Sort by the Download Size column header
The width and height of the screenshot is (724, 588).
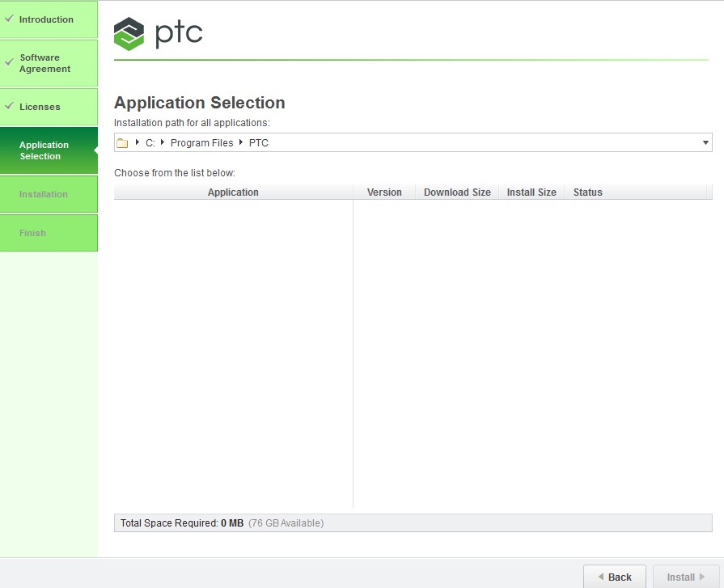(457, 192)
